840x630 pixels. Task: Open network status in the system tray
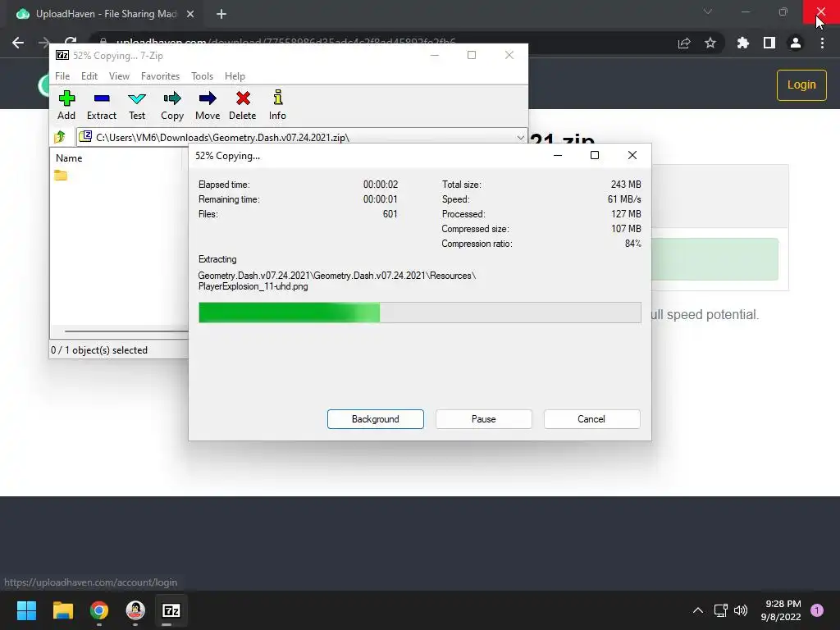720,610
